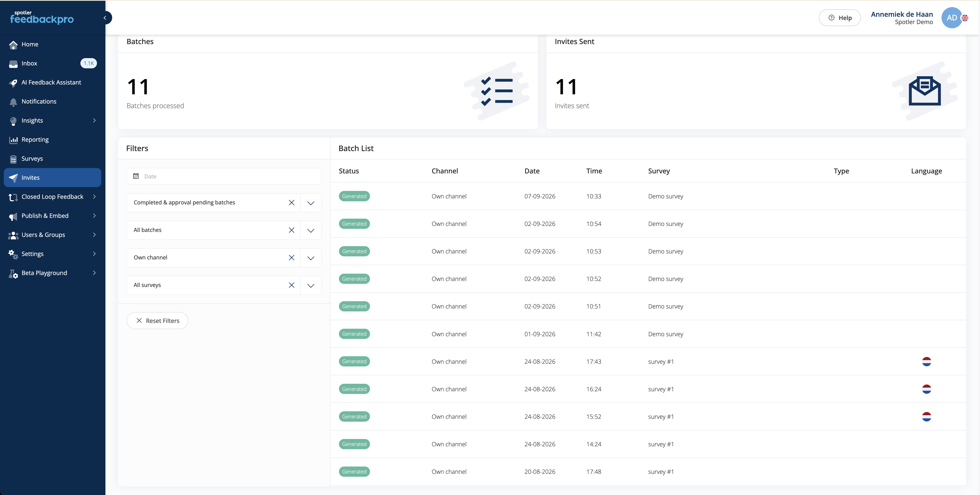Click the Dutch flag for the 17:43 batch
The width and height of the screenshot is (980, 495).
(x=926, y=361)
